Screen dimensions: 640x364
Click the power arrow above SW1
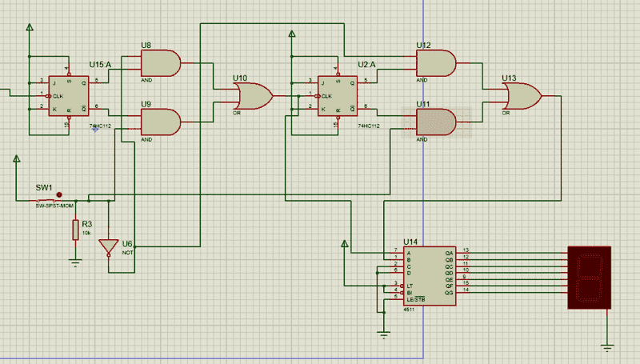point(16,158)
